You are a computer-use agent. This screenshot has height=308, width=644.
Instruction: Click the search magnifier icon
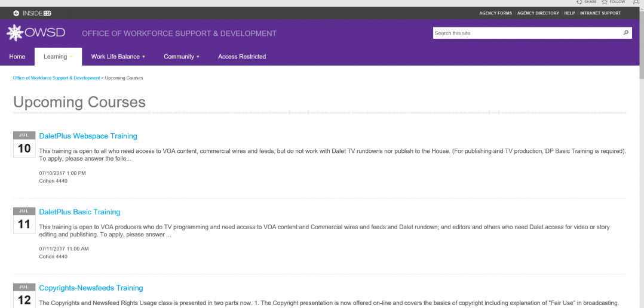626,33
